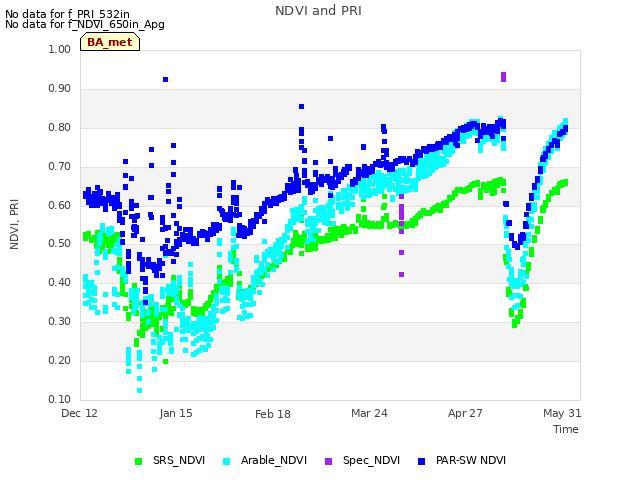Click the x-axis label Time

click(566, 429)
